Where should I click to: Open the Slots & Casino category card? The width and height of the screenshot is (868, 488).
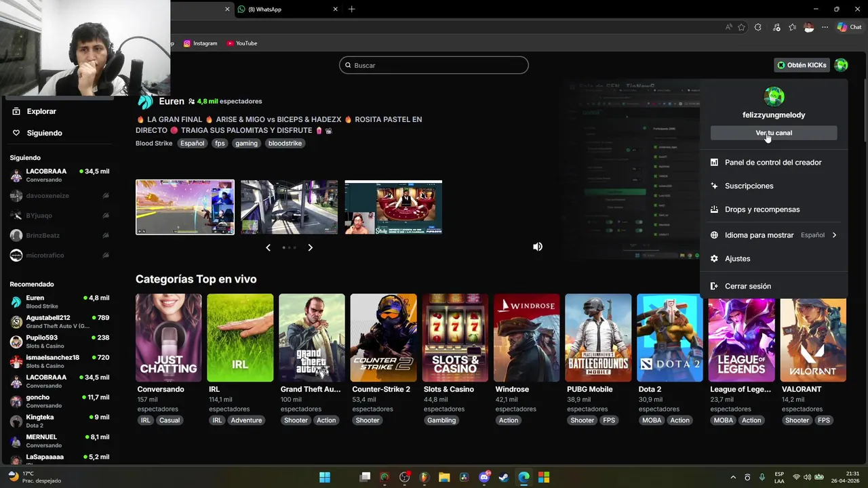(455, 338)
